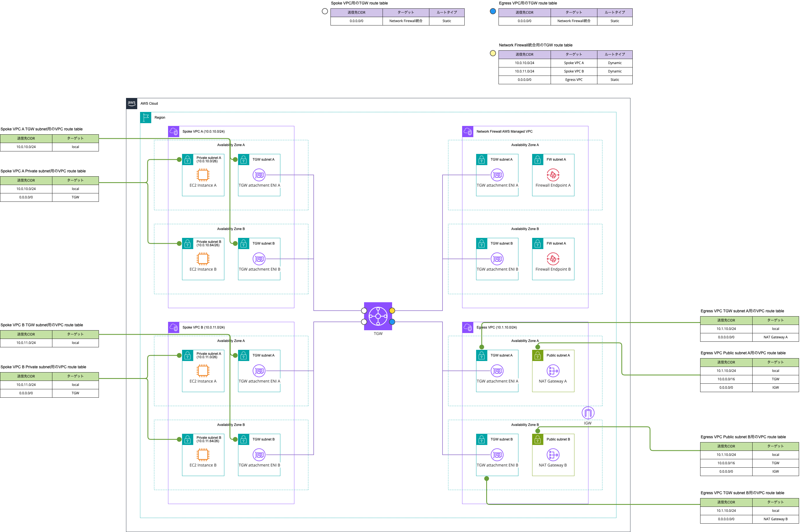Click Private subnet A (10.0.10.0/26) lock icon
This screenshot has height=532, width=801.
point(188,160)
